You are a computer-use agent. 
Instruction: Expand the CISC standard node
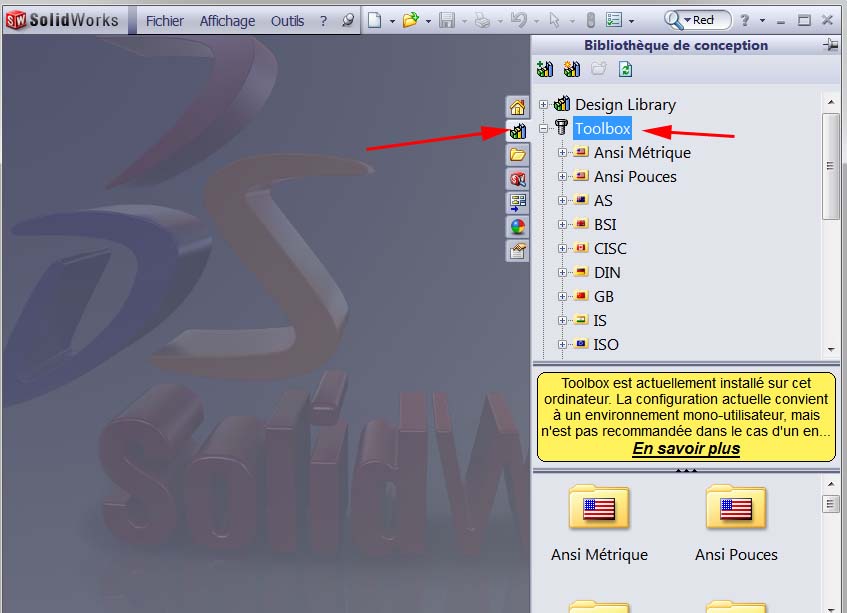562,248
